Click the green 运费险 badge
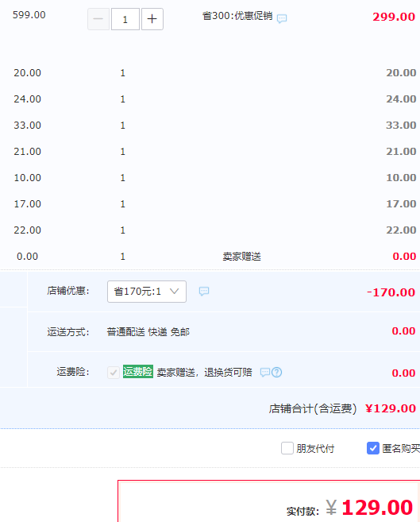This screenshot has width=420, height=522. 138,372
